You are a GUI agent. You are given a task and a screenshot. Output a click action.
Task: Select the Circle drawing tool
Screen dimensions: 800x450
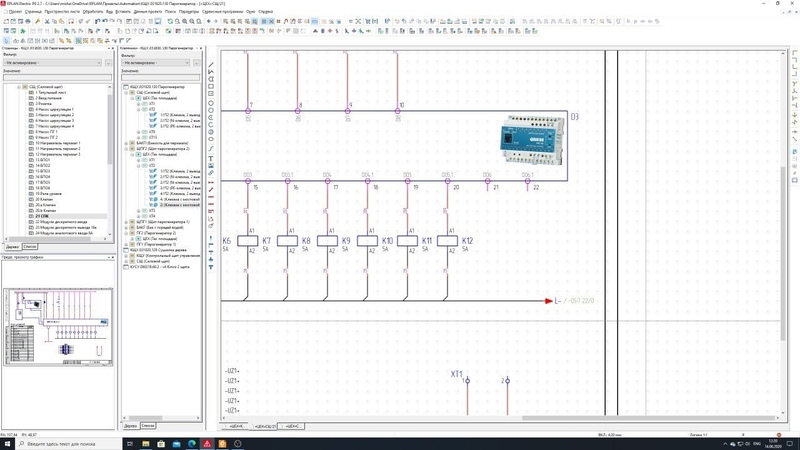pyautogui.click(x=211, y=104)
